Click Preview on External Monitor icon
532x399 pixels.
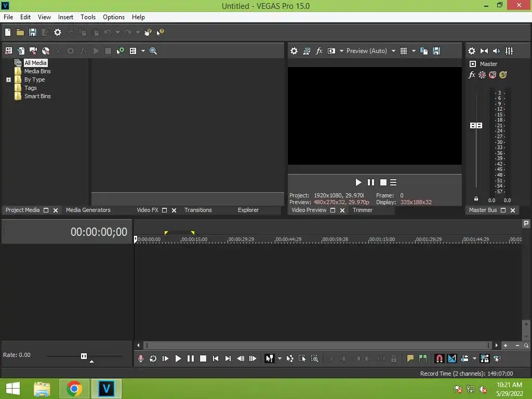(x=307, y=51)
